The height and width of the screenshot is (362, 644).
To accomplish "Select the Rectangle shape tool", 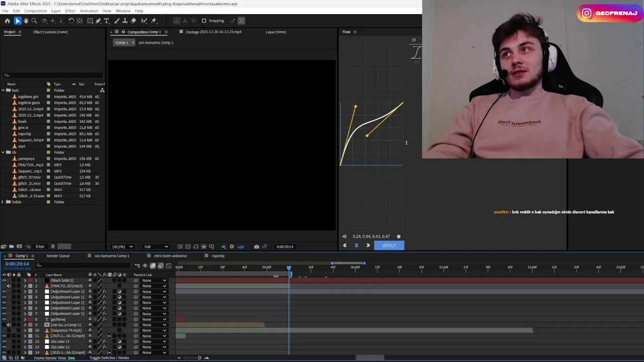I will pos(90,21).
